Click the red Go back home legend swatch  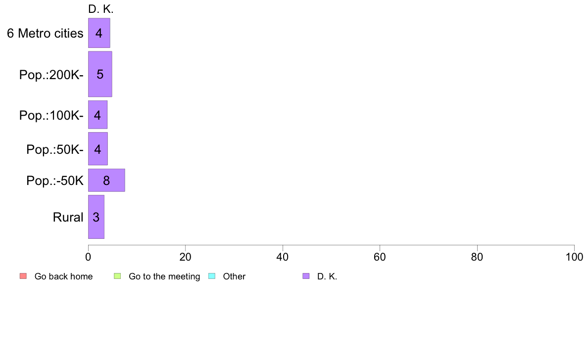click(23, 276)
